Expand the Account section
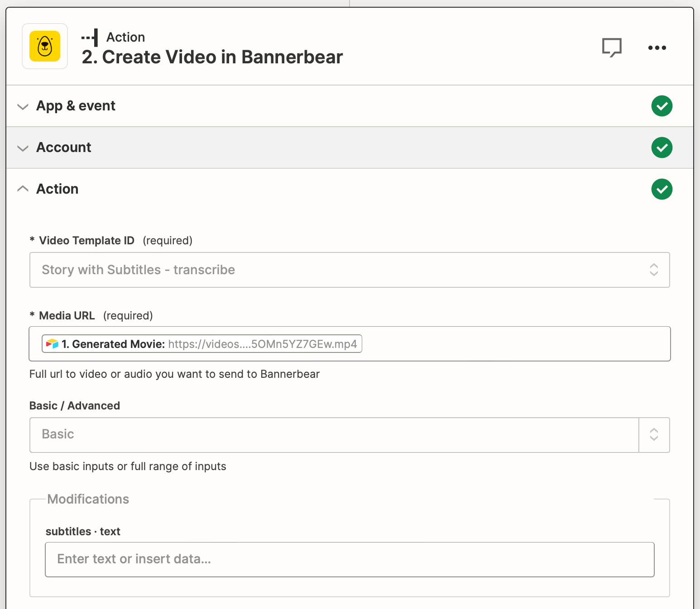The height and width of the screenshot is (609, 700). [23, 148]
